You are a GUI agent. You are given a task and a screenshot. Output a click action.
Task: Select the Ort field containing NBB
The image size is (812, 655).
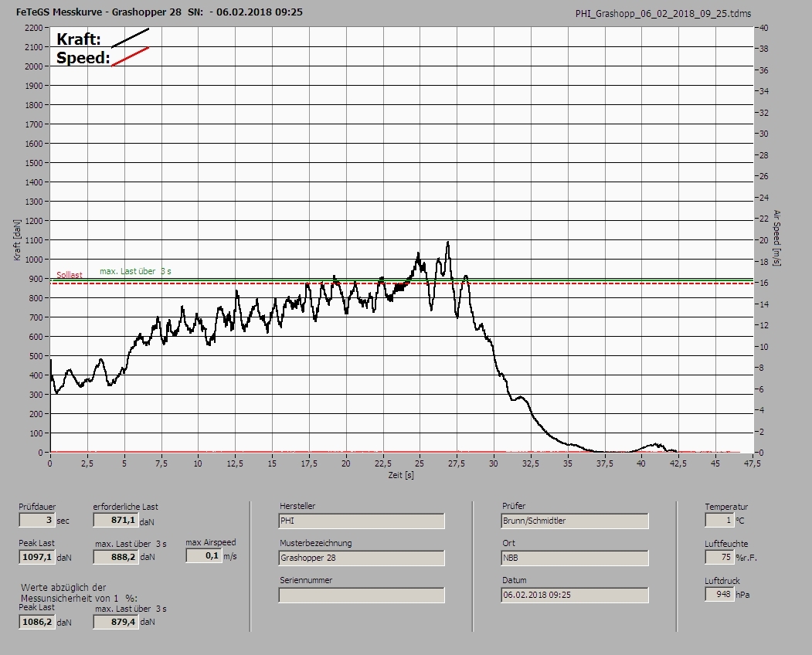tap(575, 558)
